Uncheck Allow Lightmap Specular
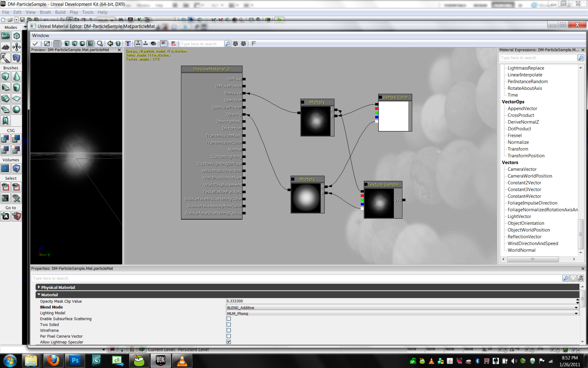Viewport: 588px width, 368px height. [x=228, y=342]
